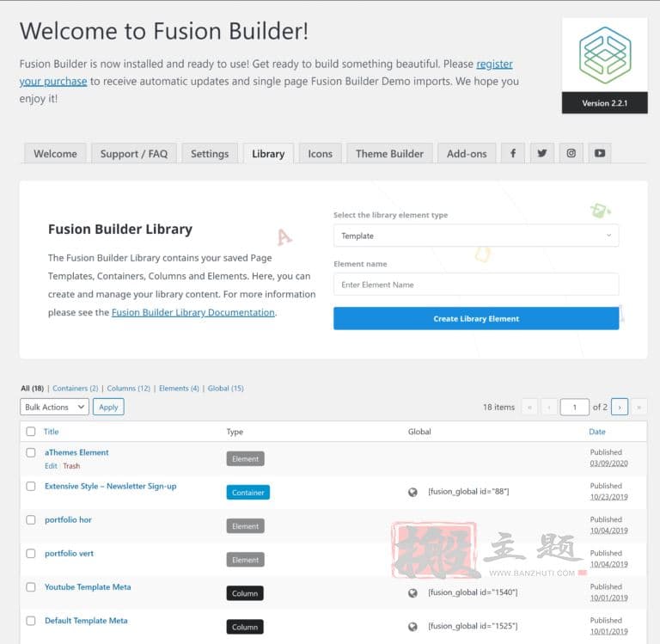Viewport: 660px width, 644px height.
Task: Open Extensive Style – Newsletter Sign-up
Action: pyautogui.click(x=111, y=487)
